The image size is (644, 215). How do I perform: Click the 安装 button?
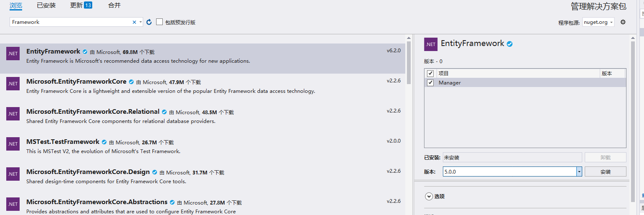605,171
